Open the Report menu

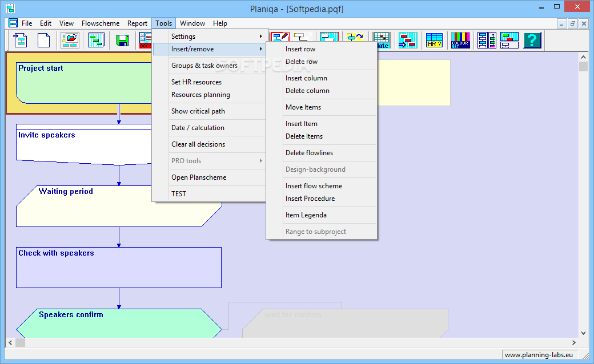coord(137,23)
